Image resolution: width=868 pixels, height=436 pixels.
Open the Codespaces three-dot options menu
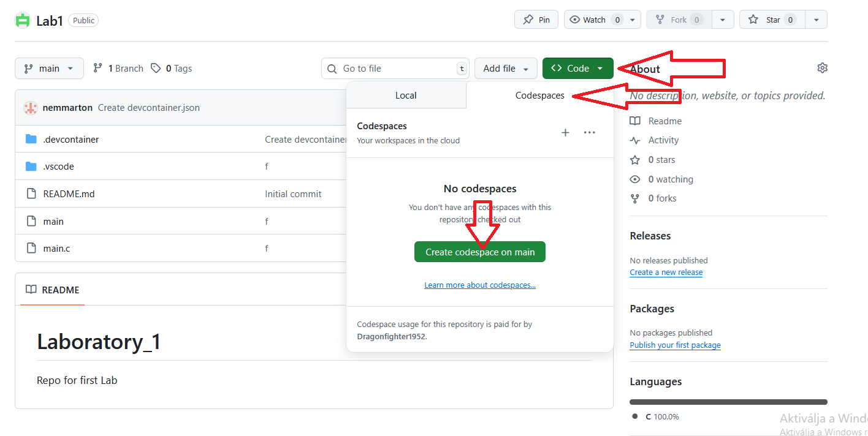pos(589,133)
